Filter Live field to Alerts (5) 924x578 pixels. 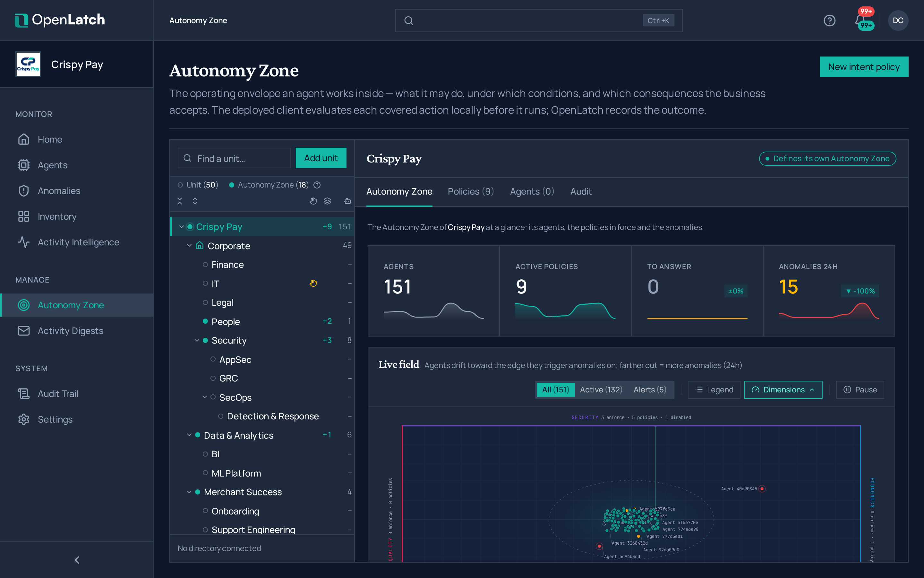(x=650, y=390)
